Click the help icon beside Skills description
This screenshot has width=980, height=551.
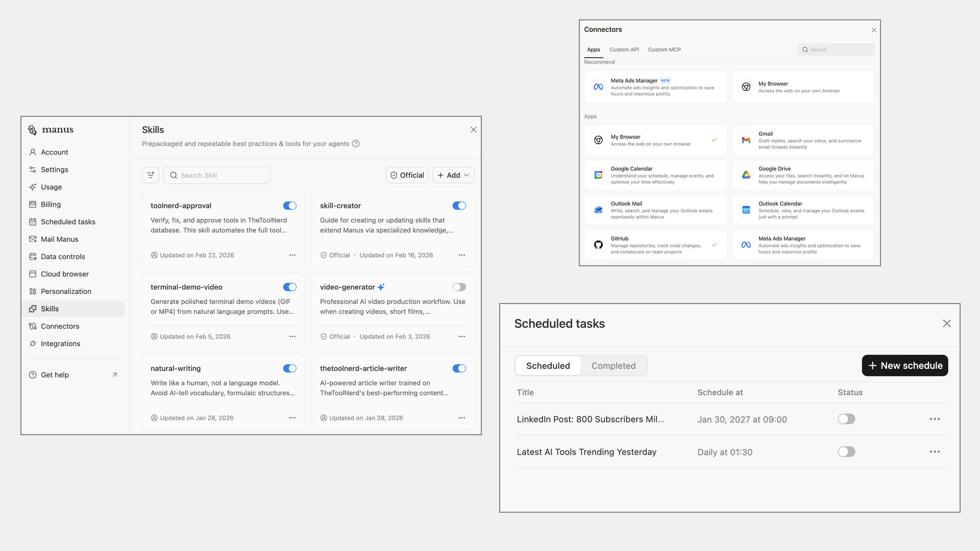click(356, 144)
